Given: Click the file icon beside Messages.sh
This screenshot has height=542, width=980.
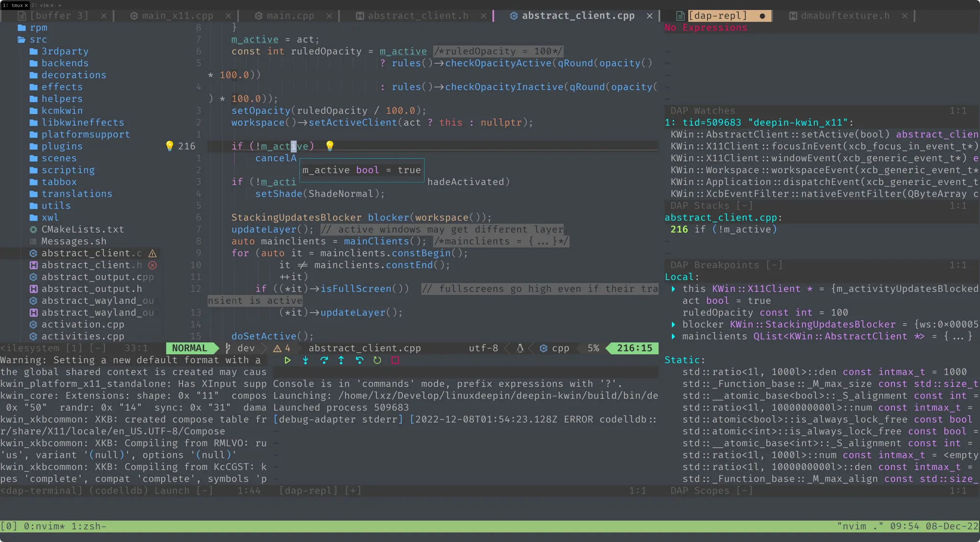Looking at the screenshot, I should click(33, 241).
